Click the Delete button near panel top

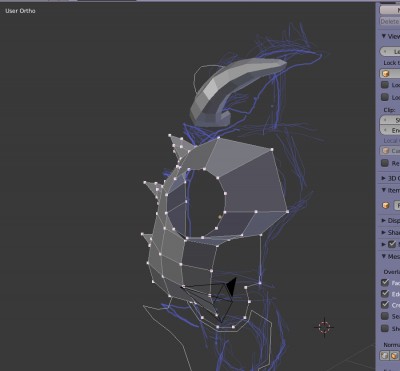click(390, 21)
